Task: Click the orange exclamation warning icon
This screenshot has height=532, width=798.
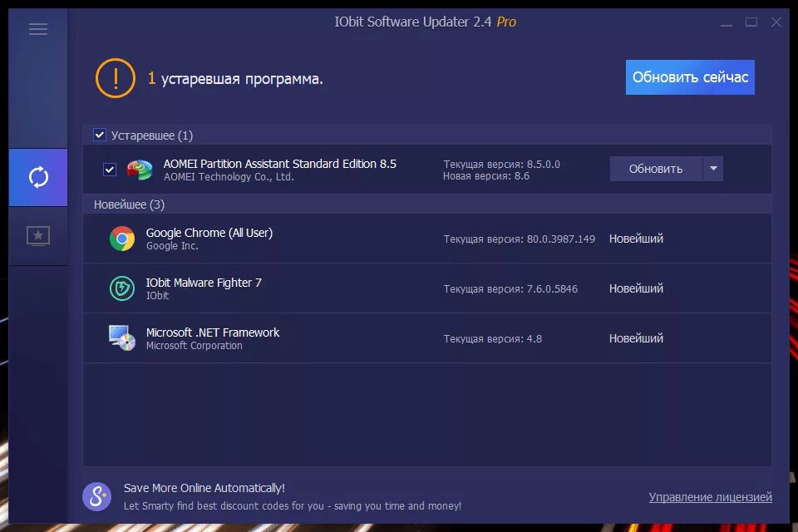Action: tap(116, 78)
